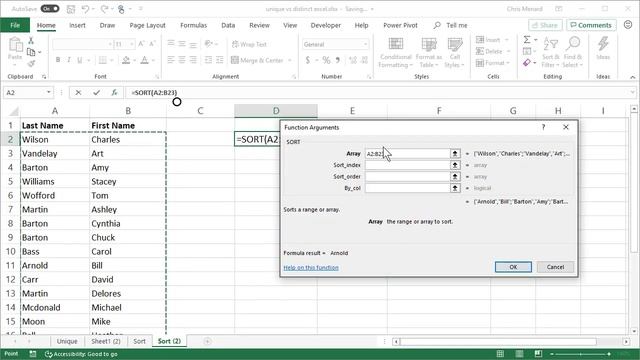Open Format as Table gallery
The height and width of the screenshot is (360, 640).
429,53
